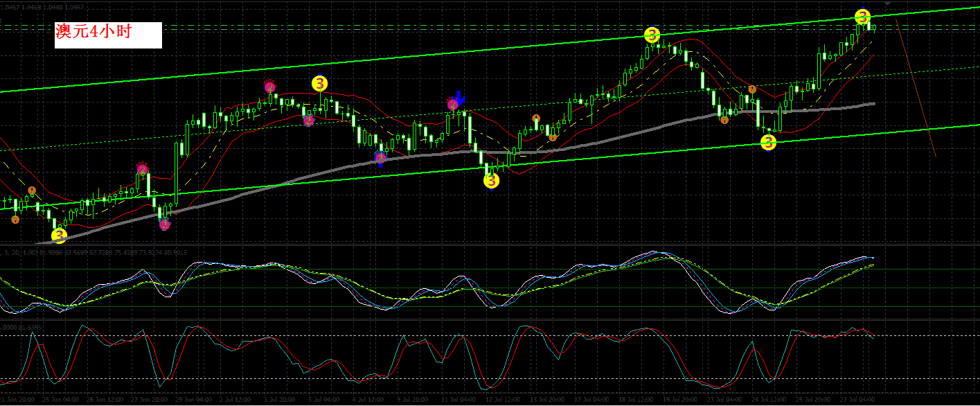
Task: Click the pink signal marker atop the 3 Jul high
Action: [270, 86]
